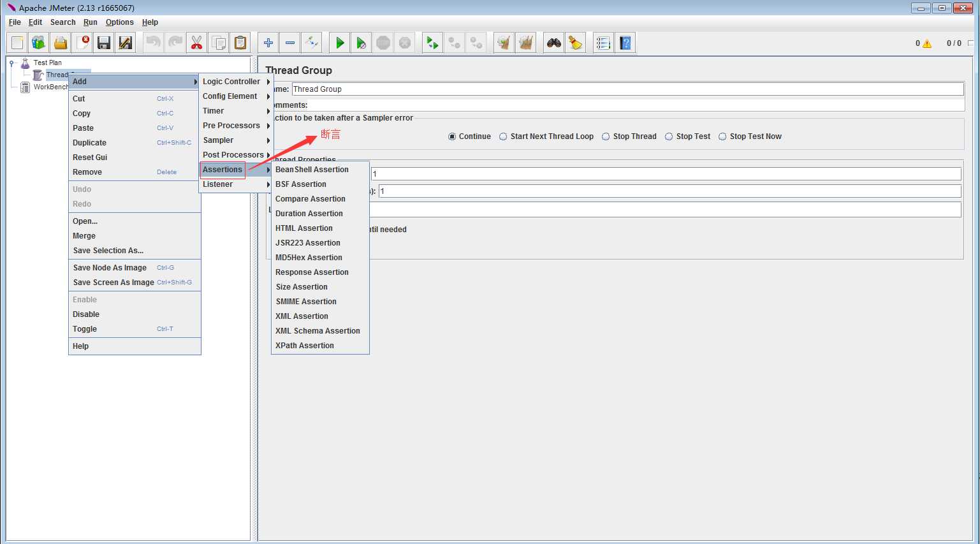Viewport: 980px width, 544px height.
Task: Click the Close test plan icon
Action: (x=82, y=43)
